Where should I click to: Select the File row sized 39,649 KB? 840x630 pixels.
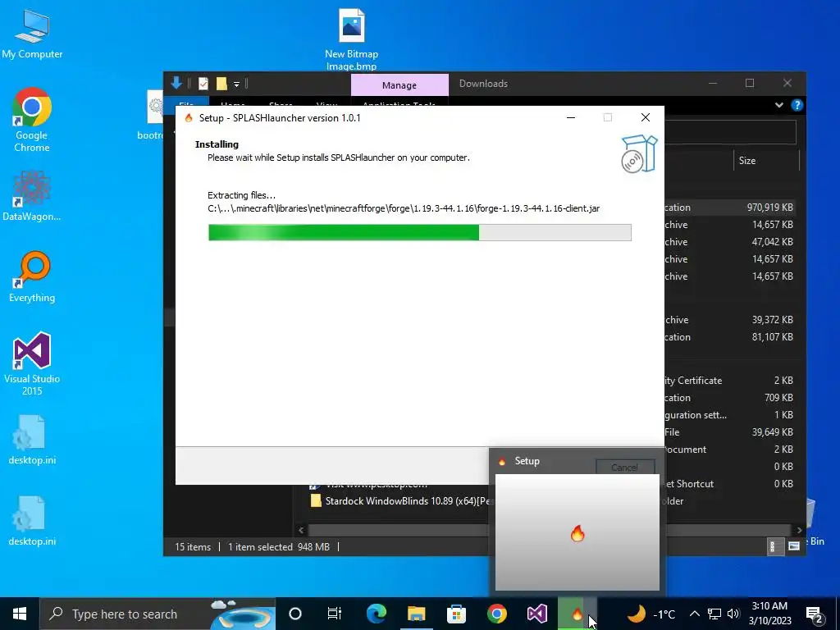pyautogui.click(x=731, y=431)
